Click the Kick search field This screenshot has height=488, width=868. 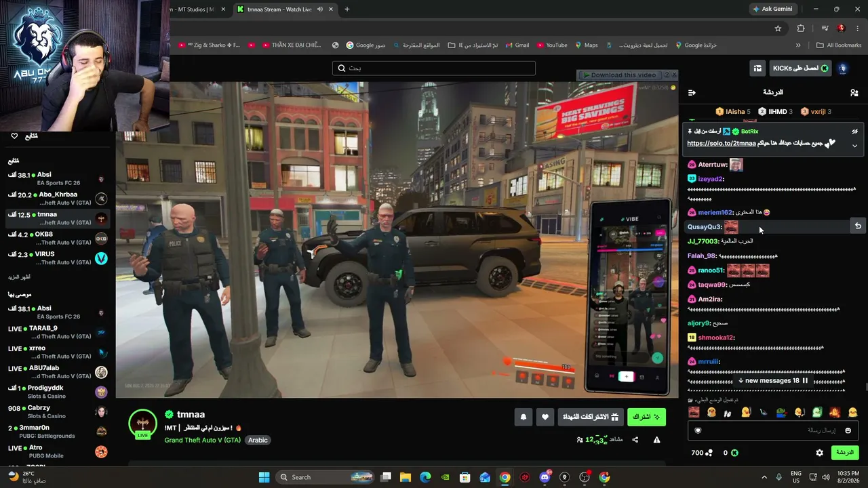pyautogui.click(x=434, y=68)
